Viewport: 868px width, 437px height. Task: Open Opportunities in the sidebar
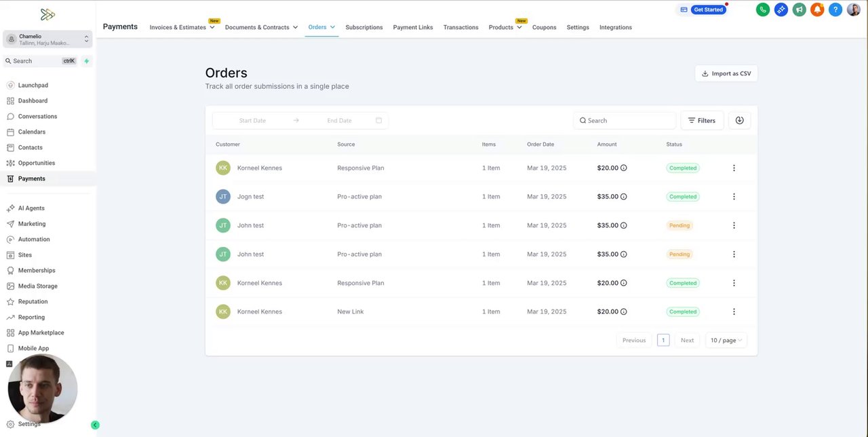(37, 163)
